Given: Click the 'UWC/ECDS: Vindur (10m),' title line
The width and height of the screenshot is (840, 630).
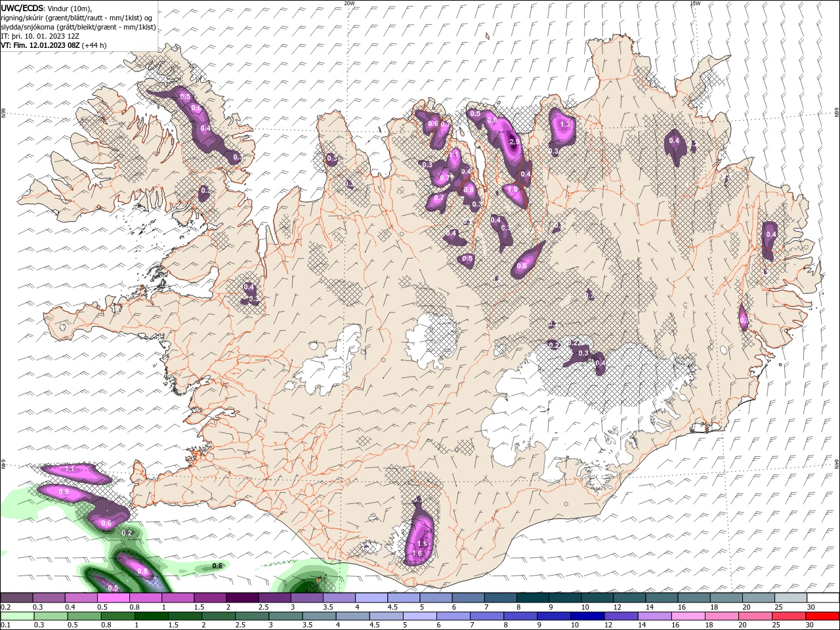Looking at the screenshot, I should pos(47,8).
